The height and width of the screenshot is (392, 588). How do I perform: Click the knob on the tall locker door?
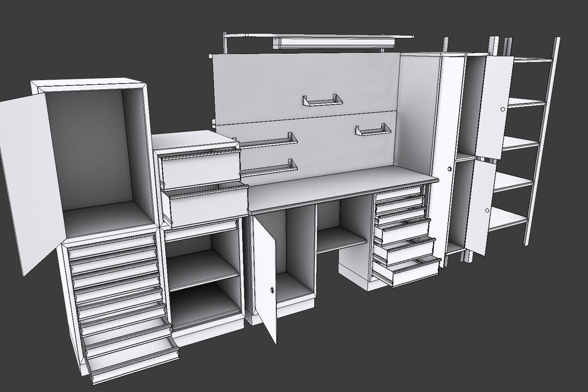[x=449, y=169]
